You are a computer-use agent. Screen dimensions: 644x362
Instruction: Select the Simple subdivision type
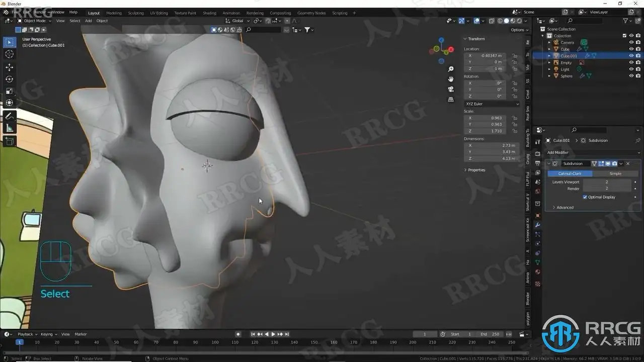tap(615, 173)
